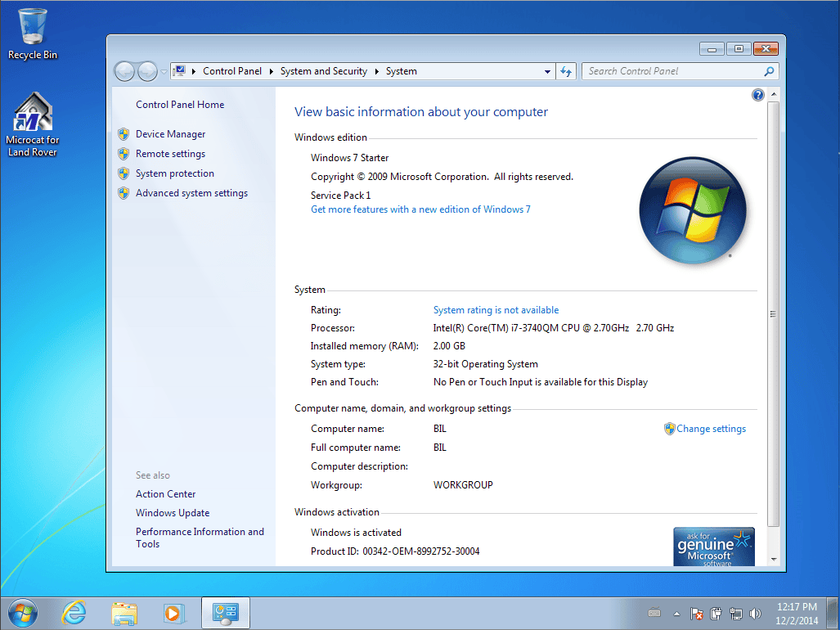Open the Recycle Bin desktop icon

click(32, 34)
